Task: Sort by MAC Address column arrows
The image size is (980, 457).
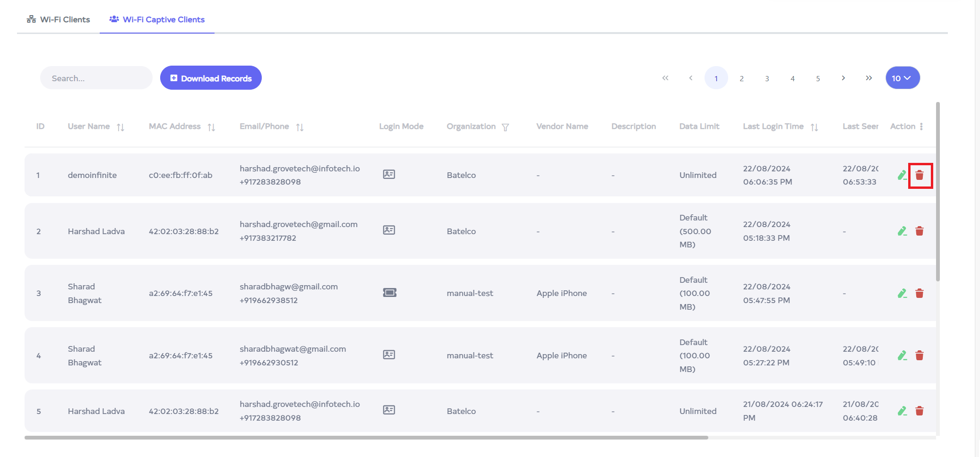Action: [x=211, y=127]
